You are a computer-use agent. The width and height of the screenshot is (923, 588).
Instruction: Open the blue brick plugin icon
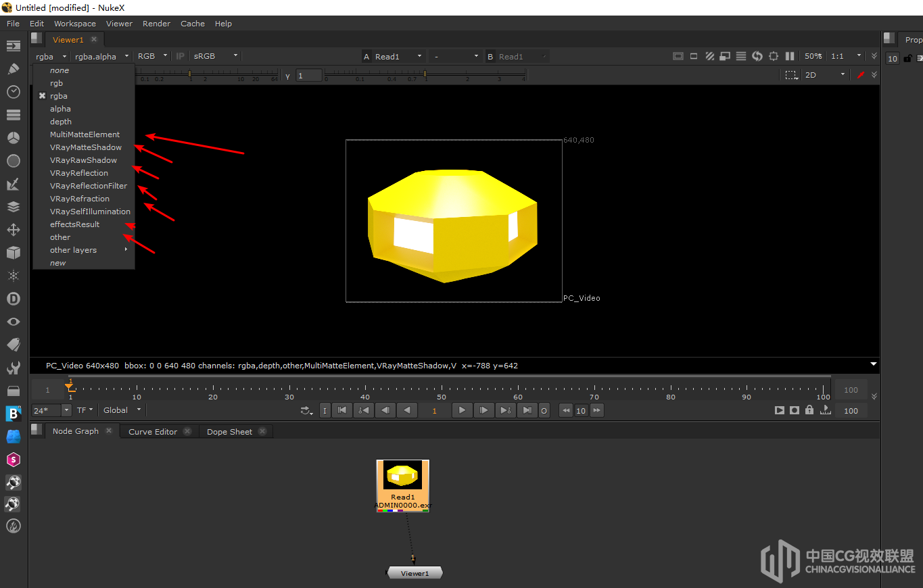pos(14,437)
